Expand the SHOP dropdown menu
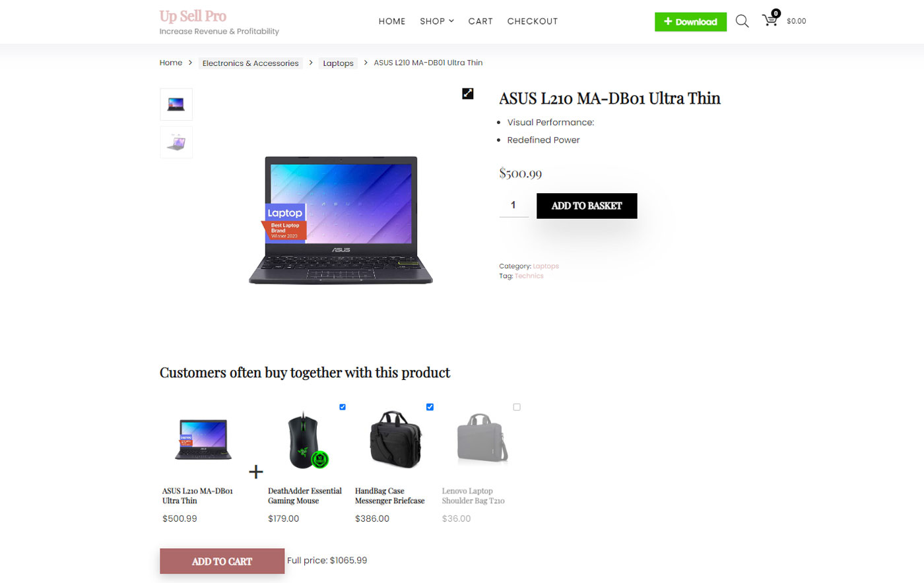Viewport: 924px width, 583px height. (x=437, y=21)
